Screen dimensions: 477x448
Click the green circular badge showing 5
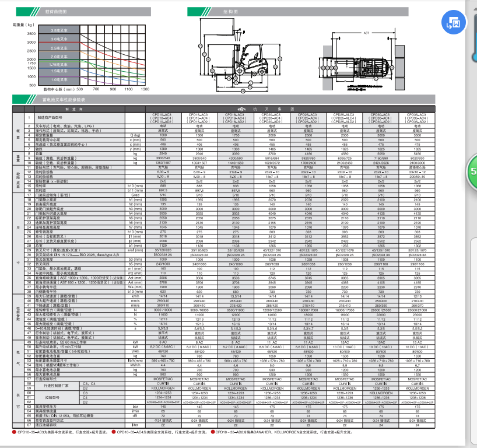pos(472,171)
